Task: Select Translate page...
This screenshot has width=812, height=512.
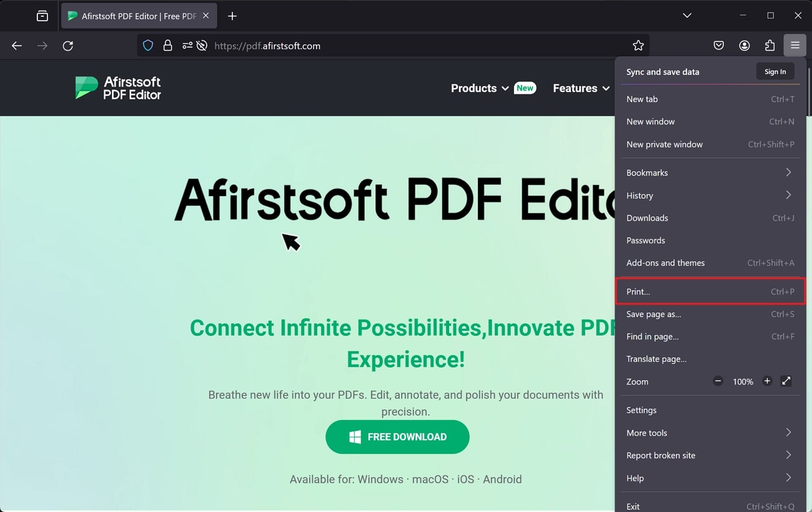Action: [710, 359]
